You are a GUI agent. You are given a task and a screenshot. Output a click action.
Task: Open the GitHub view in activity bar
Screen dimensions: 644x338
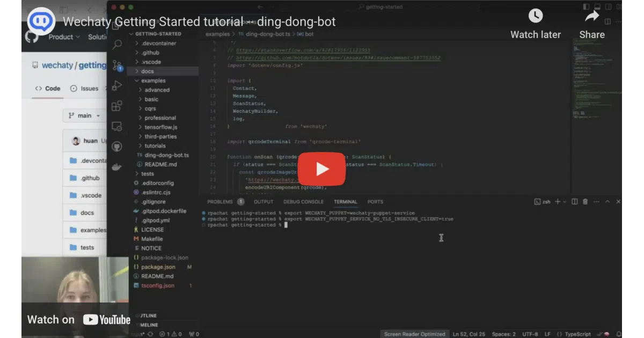pos(117,146)
